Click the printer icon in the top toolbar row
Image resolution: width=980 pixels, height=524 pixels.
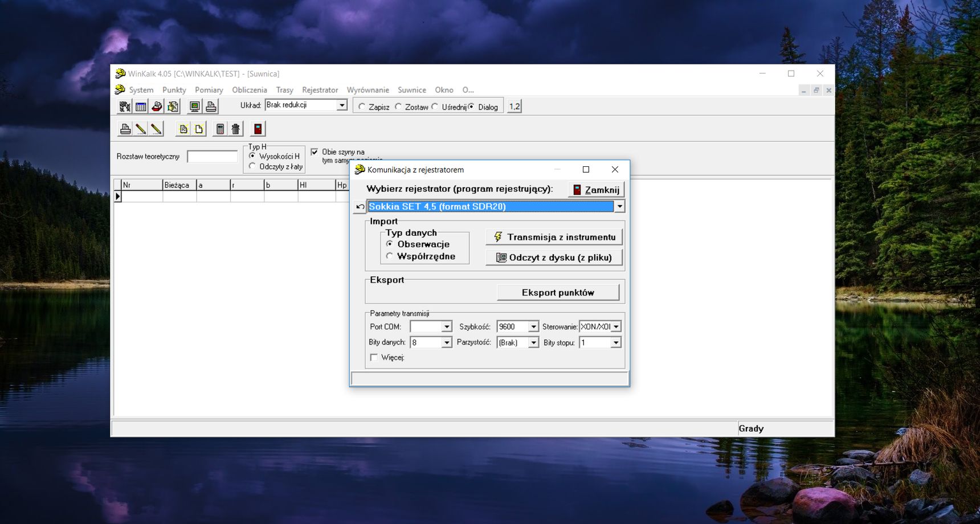[211, 107]
